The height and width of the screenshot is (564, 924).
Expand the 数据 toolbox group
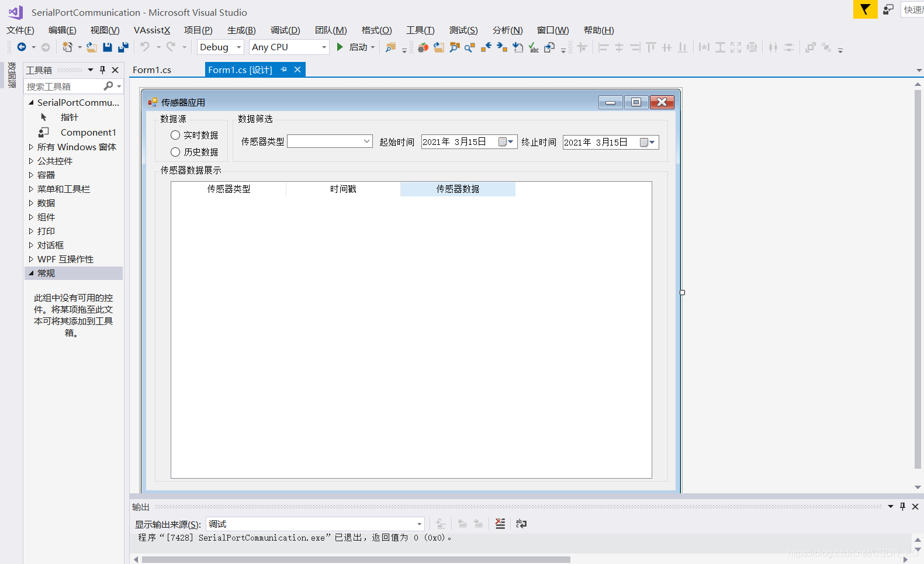31,203
